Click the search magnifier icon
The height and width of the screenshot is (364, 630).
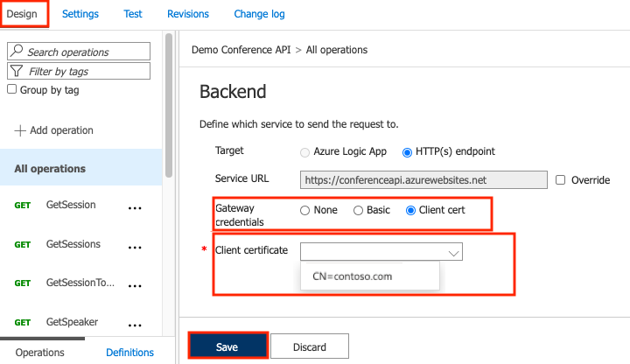18,52
